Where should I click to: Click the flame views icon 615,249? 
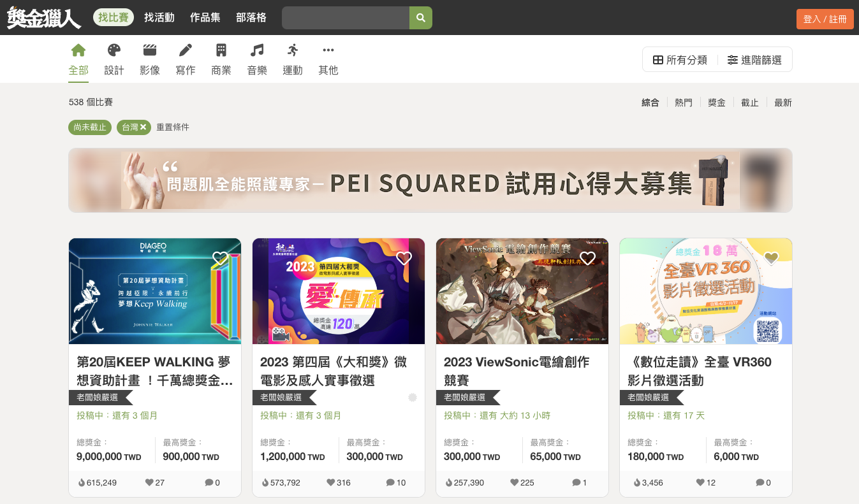(x=82, y=483)
